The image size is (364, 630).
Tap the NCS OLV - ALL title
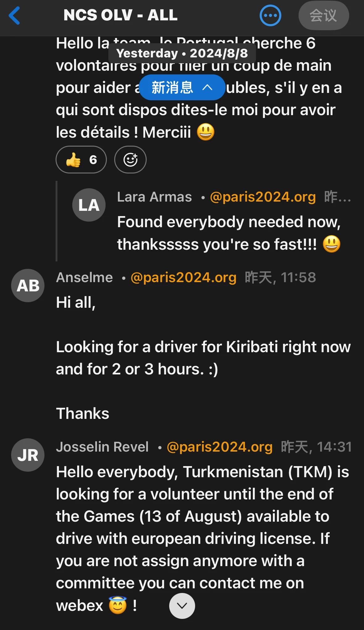(120, 15)
